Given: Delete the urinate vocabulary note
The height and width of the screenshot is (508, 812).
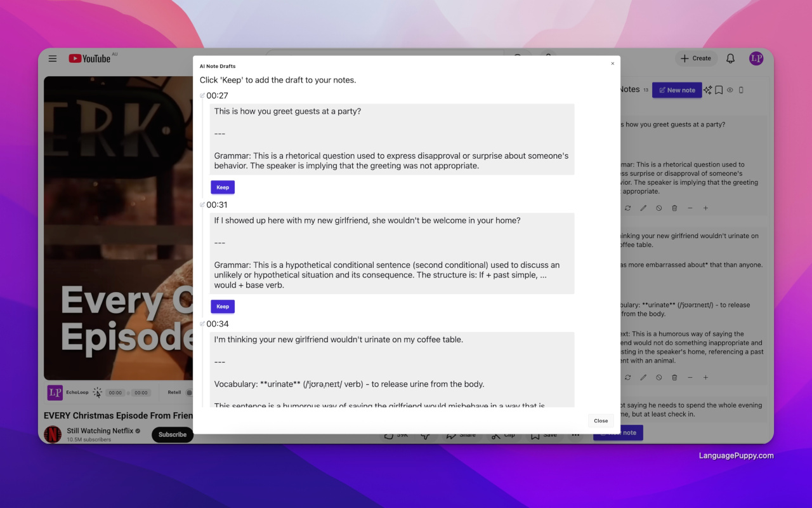Looking at the screenshot, I should 674,378.
